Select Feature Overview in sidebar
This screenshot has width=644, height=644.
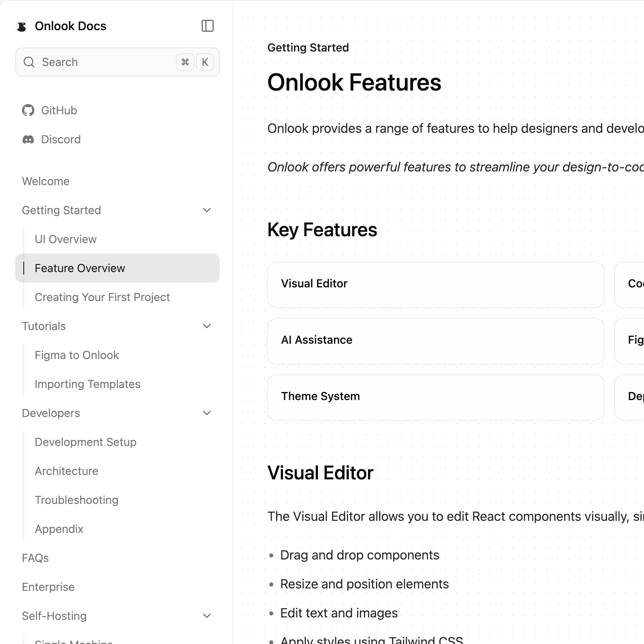click(80, 268)
